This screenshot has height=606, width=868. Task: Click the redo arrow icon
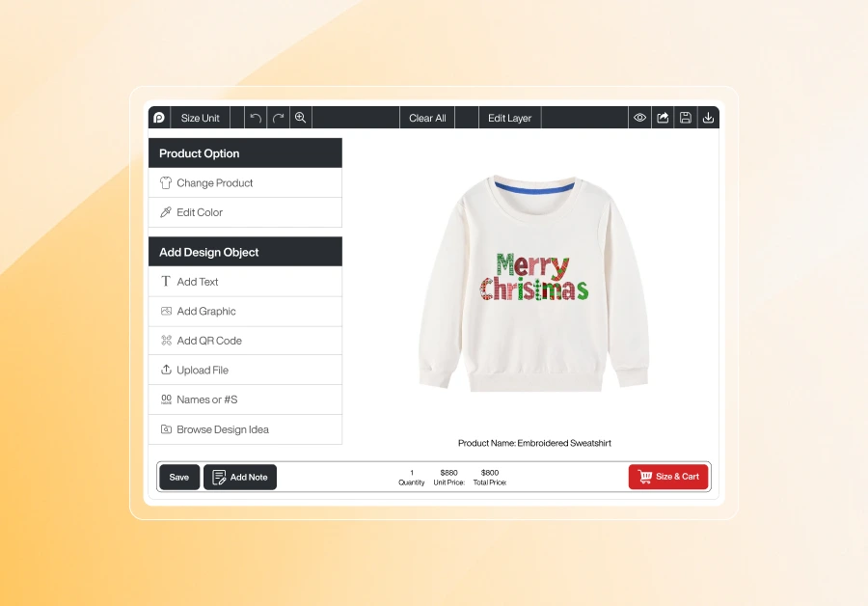point(278,118)
